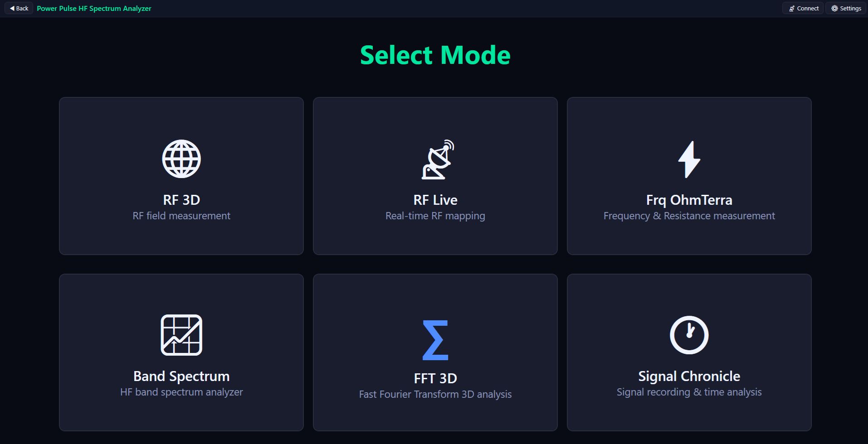Launch FFT 3D analysis mode
The image size is (868, 444).
pyautogui.click(x=435, y=352)
